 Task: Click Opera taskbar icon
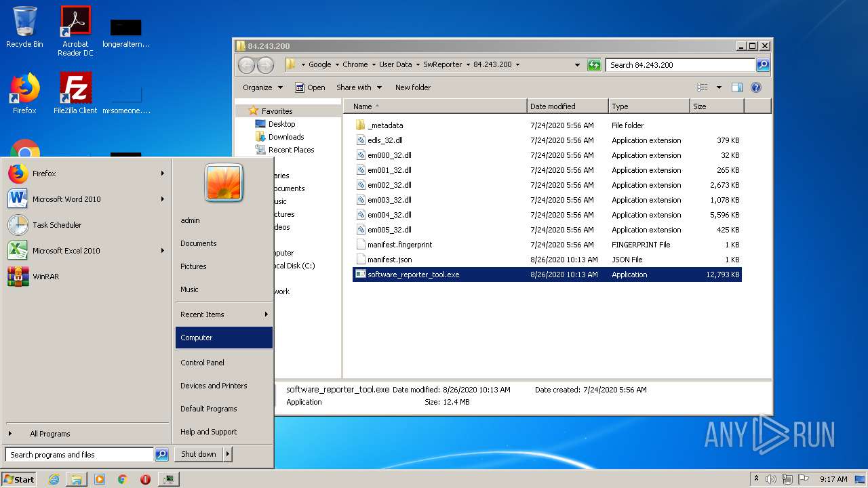pos(145,479)
